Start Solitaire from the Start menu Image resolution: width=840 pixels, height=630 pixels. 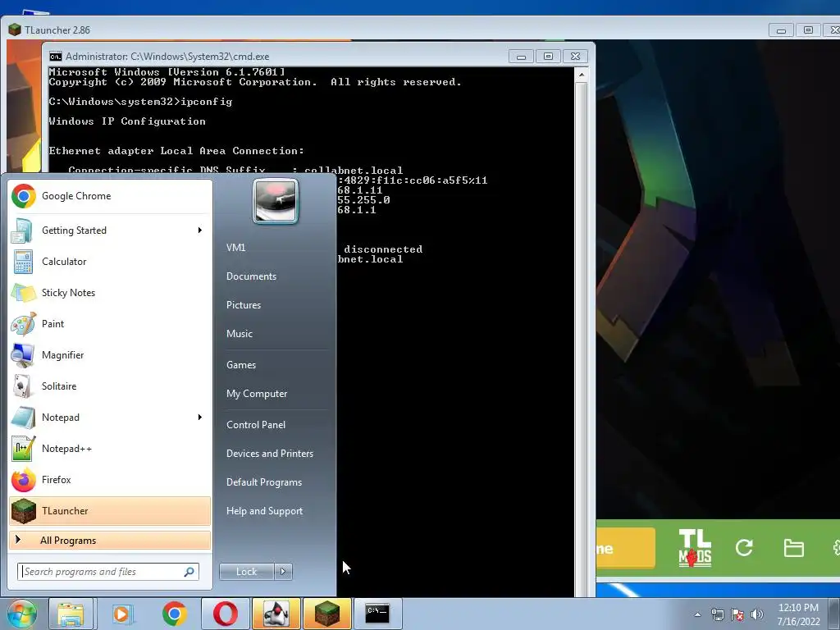click(x=110, y=386)
